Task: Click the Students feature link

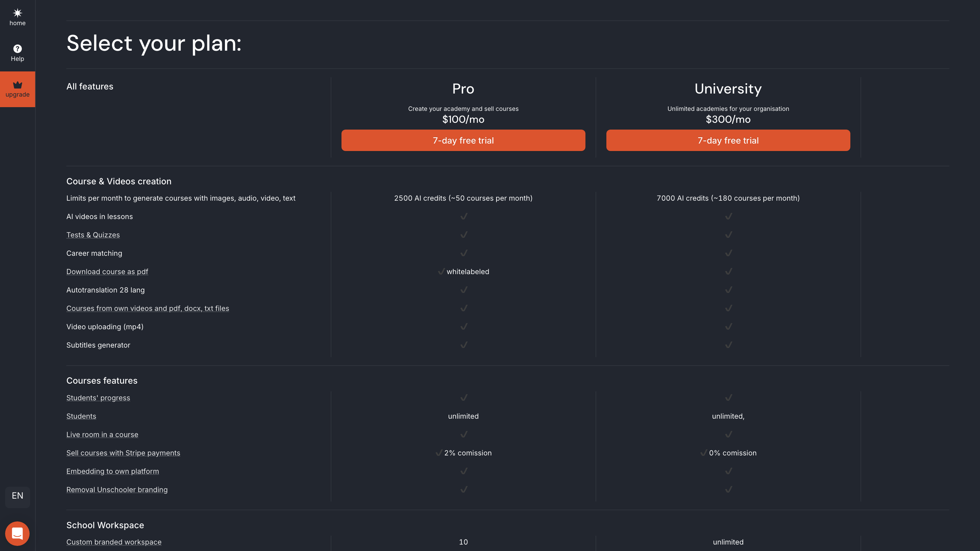Action: click(81, 416)
